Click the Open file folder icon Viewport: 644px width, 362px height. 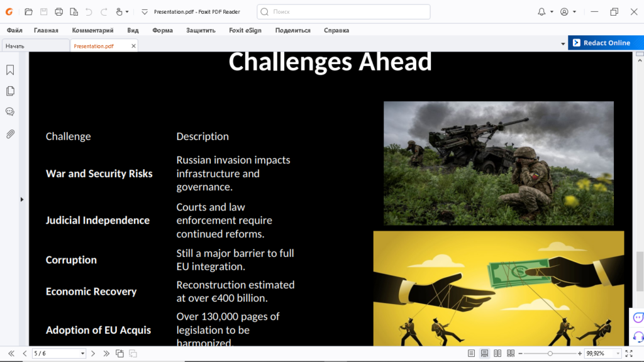pos(28,12)
